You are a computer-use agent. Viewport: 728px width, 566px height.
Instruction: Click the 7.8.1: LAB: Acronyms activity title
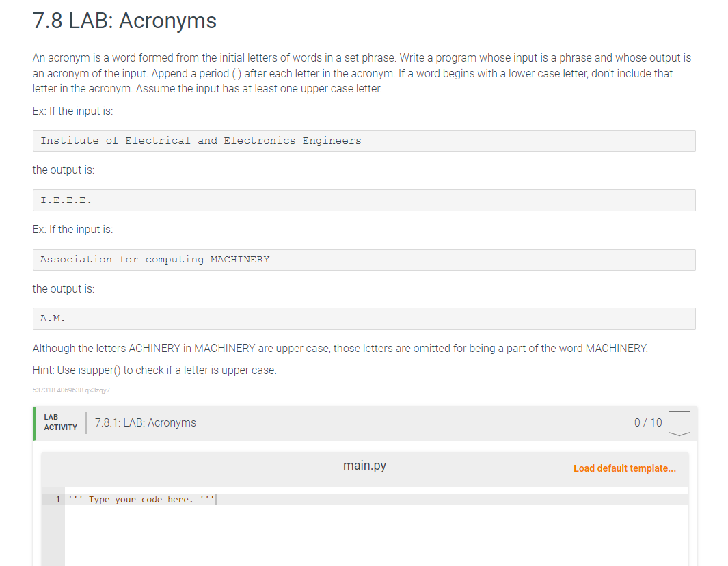(x=145, y=422)
